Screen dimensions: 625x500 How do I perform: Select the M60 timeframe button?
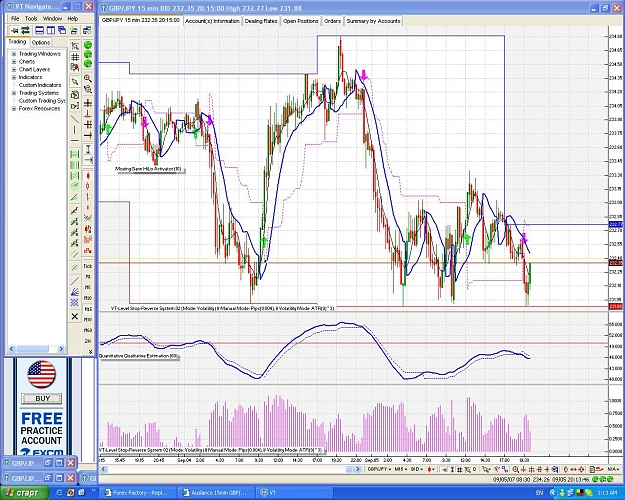pos(88,331)
